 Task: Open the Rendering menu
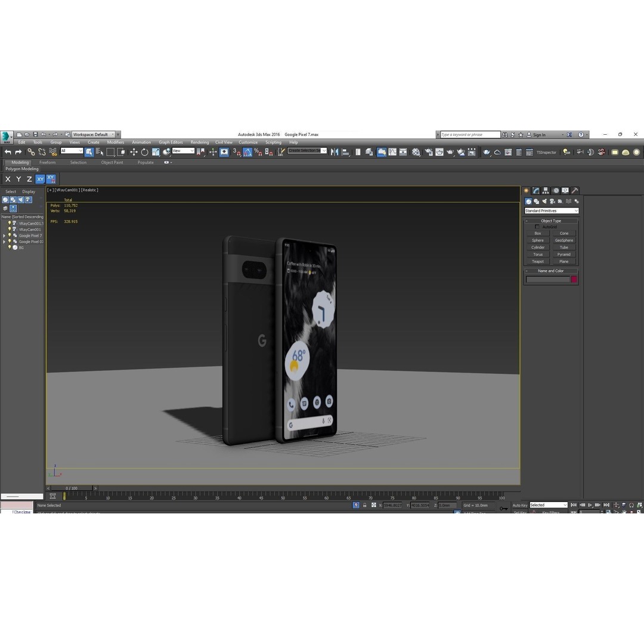click(200, 142)
